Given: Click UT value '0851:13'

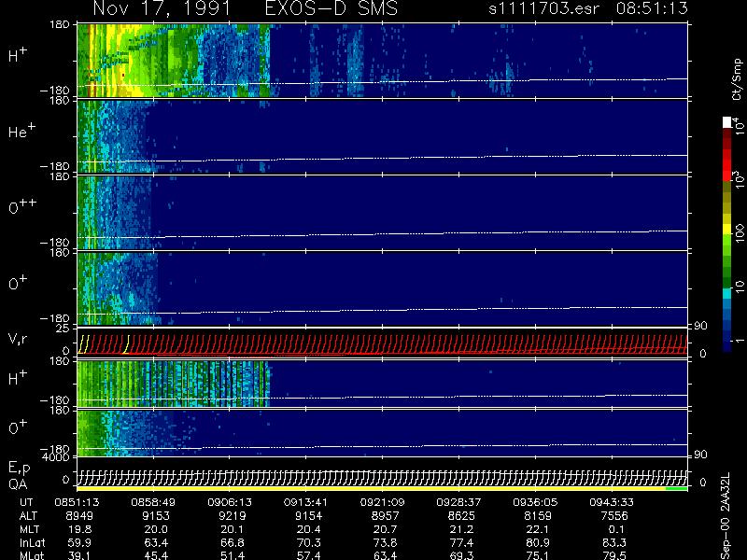Looking at the screenshot, I should pos(77,502).
